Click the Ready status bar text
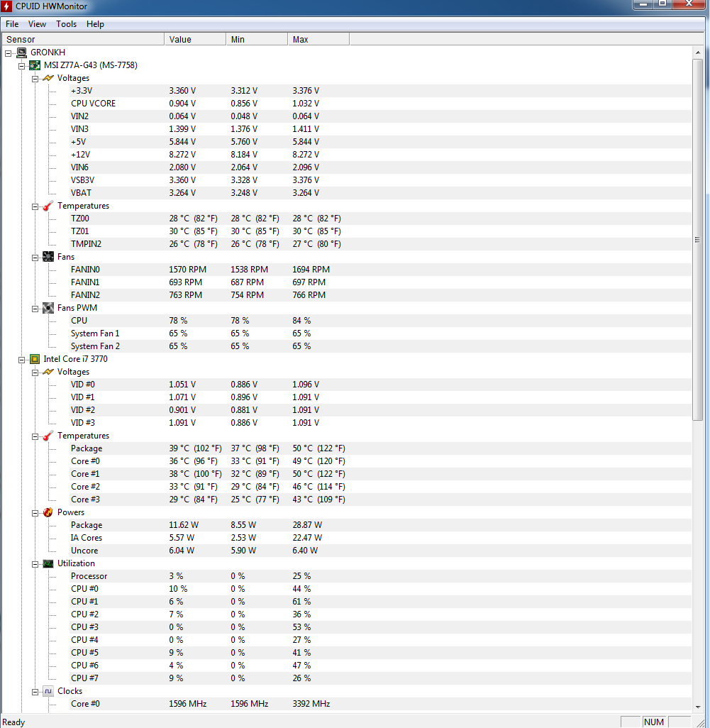 (x=13, y=722)
